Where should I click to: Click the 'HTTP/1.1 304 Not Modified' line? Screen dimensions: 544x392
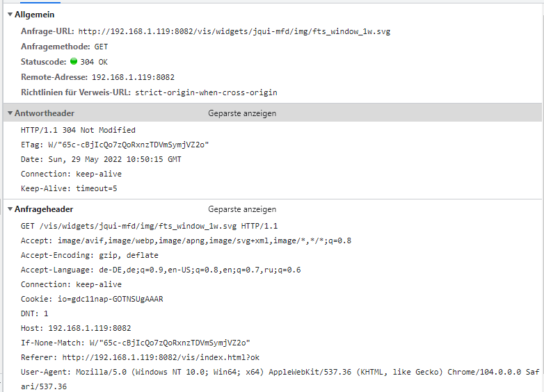(x=78, y=130)
